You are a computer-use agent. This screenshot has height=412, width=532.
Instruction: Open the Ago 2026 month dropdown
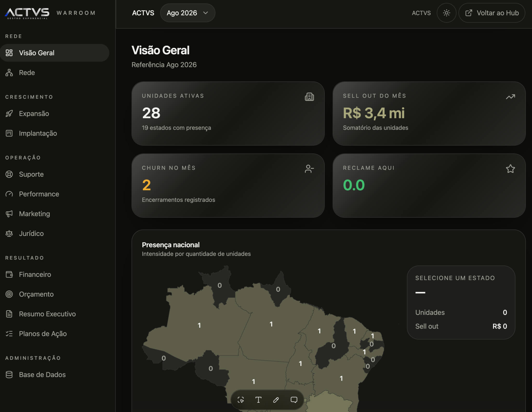coord(188,13)
